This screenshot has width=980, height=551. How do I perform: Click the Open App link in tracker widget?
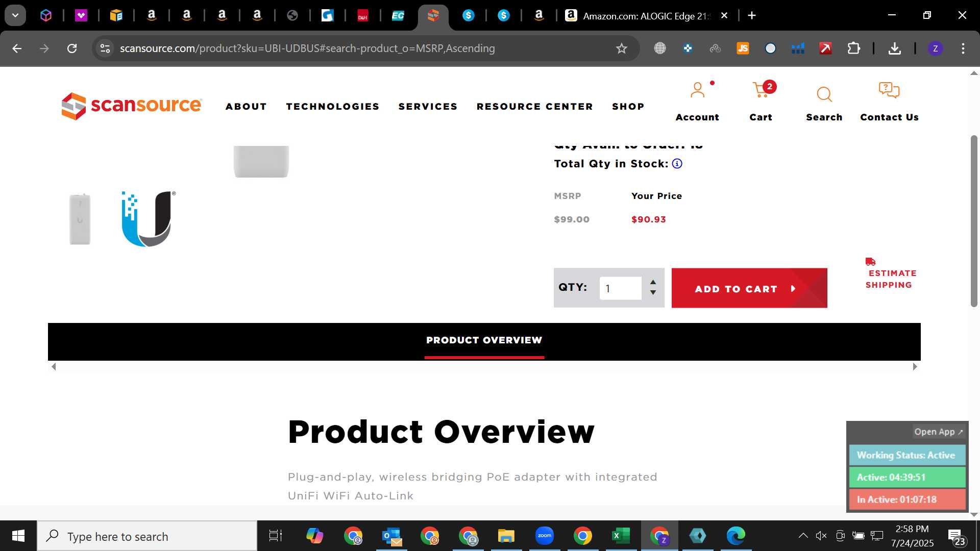(x=939, y=432)
